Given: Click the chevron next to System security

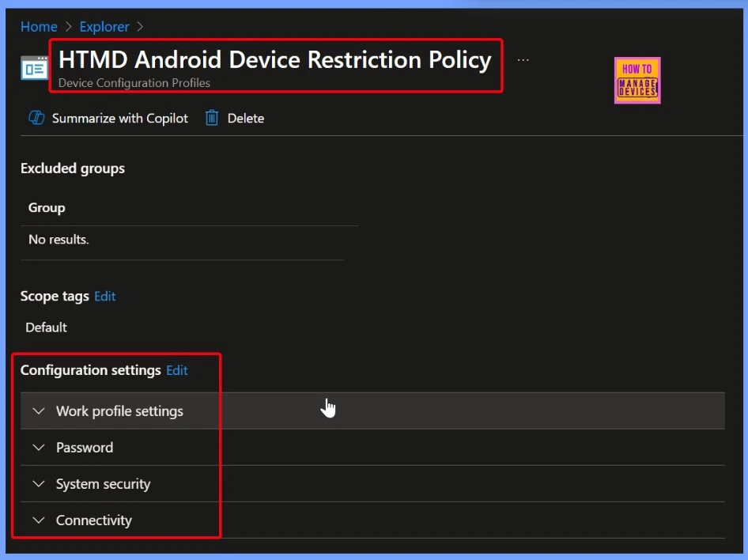Looking at the screenshot, I should (x=39, y=484).
